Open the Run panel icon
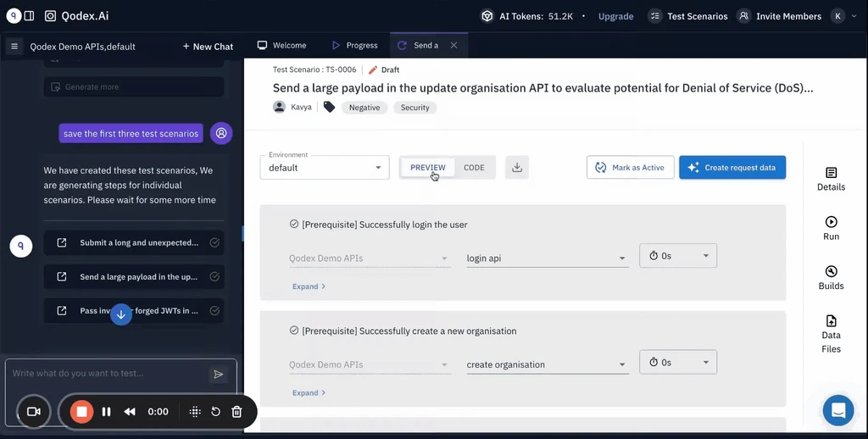The width and height of the screenshot is (868, 439). pos(831,222)
